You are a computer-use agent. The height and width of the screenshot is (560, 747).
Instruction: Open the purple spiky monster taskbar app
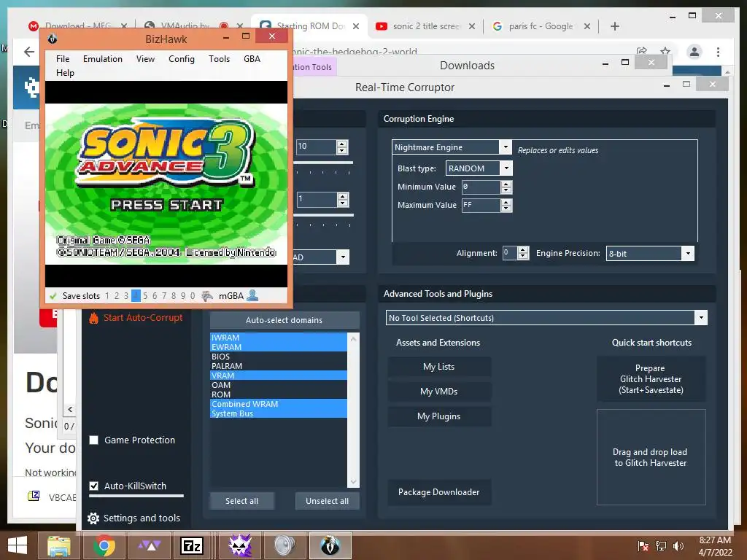(x=239, y=545)
